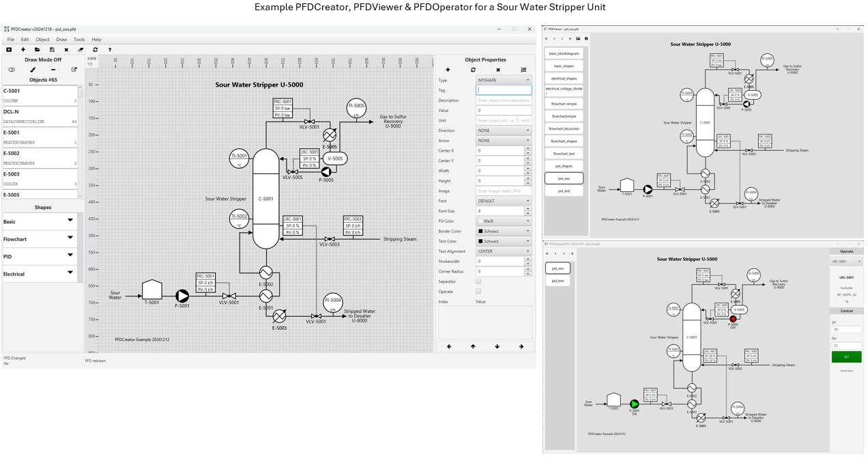Check the Separator checkbox
868x459 pixels.
pyautogui.click(x=478, y=281)
